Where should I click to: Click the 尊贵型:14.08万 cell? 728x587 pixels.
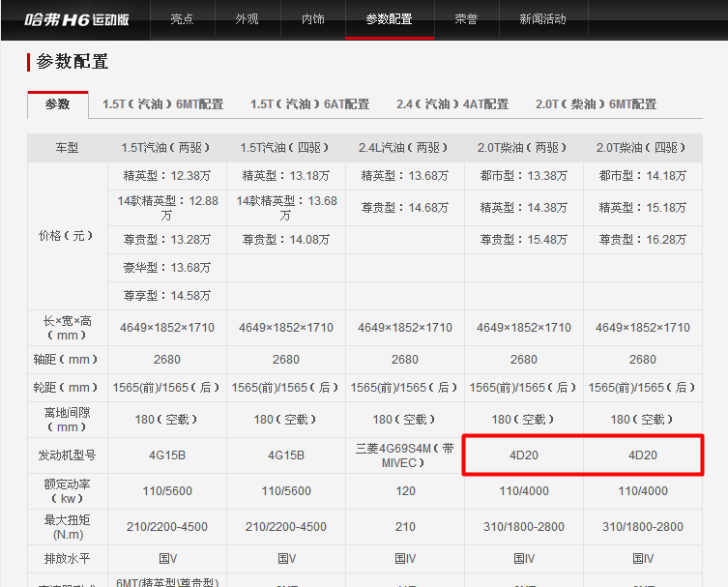pyautogui.click(x=285, y=240)
